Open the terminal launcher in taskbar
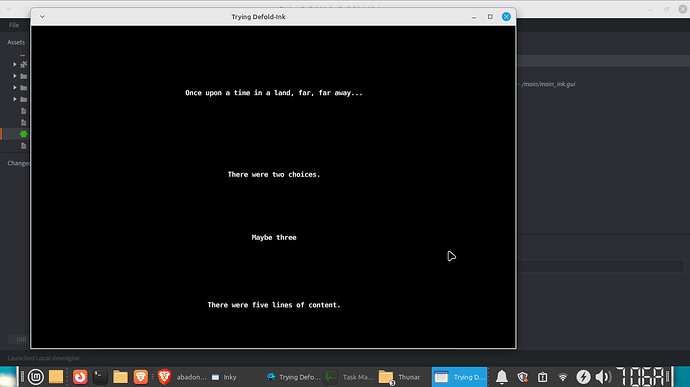 100,377
